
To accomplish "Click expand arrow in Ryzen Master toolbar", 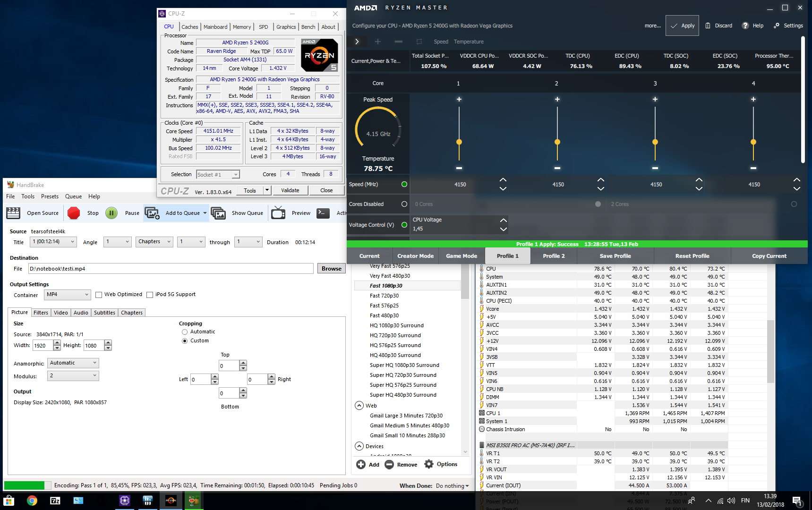I will tap(357, 42).
